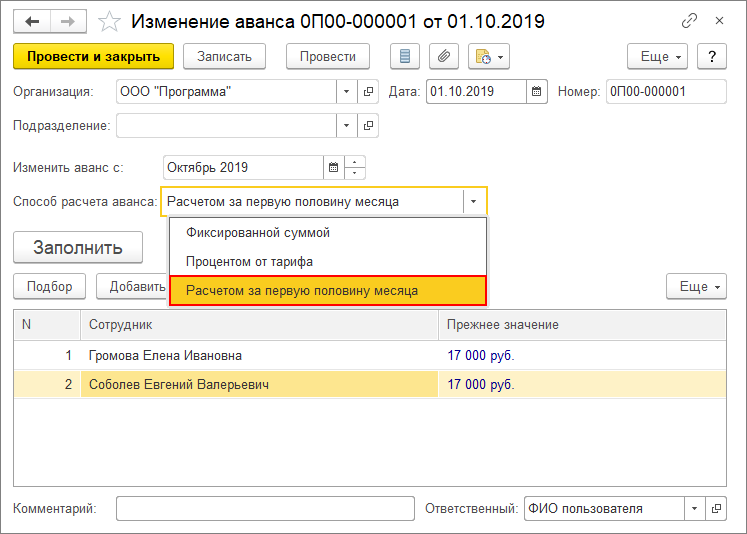Click the Заполнить button
The height and width of the screenshot is (534, 747).
tap(78, 247)
